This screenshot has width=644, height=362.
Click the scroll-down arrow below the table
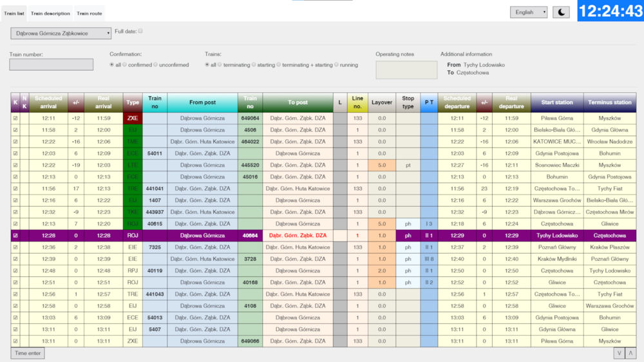(x=619, y=353)
